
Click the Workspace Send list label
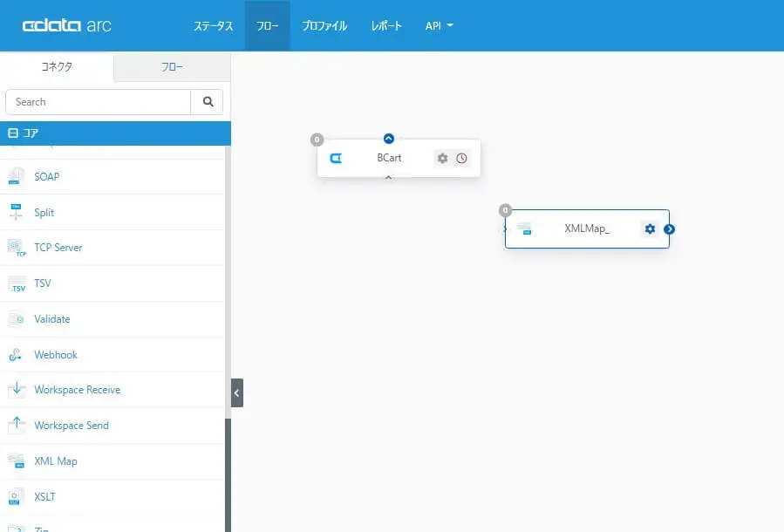tap(71, 426)
